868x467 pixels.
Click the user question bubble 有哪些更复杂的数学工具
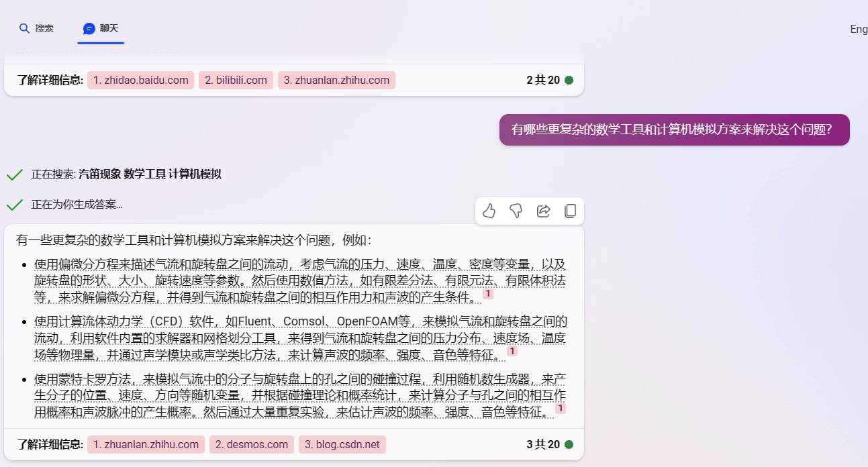[x=675, y=129]
